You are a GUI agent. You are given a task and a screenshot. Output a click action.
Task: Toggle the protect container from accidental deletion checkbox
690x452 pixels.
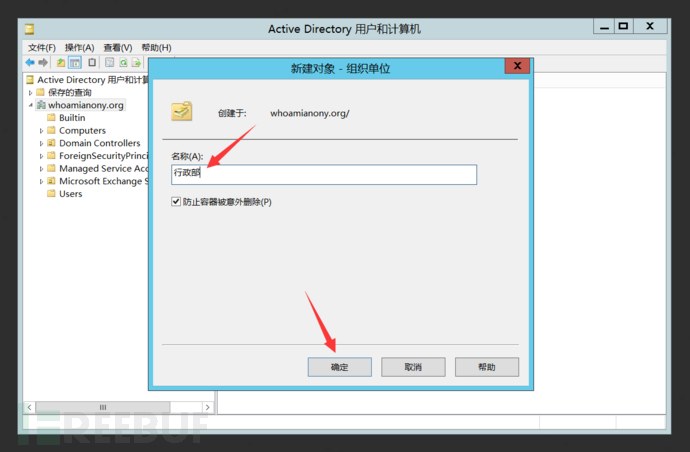[176, 202]
